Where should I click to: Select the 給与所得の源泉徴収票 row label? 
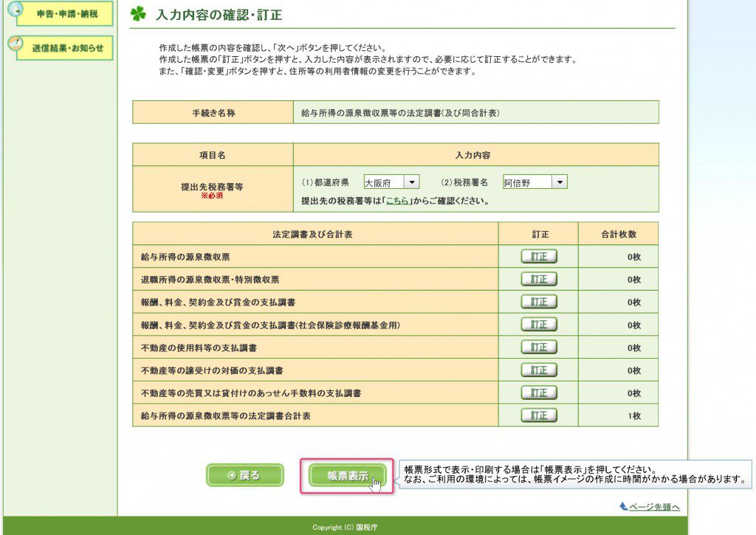point(185,257)
